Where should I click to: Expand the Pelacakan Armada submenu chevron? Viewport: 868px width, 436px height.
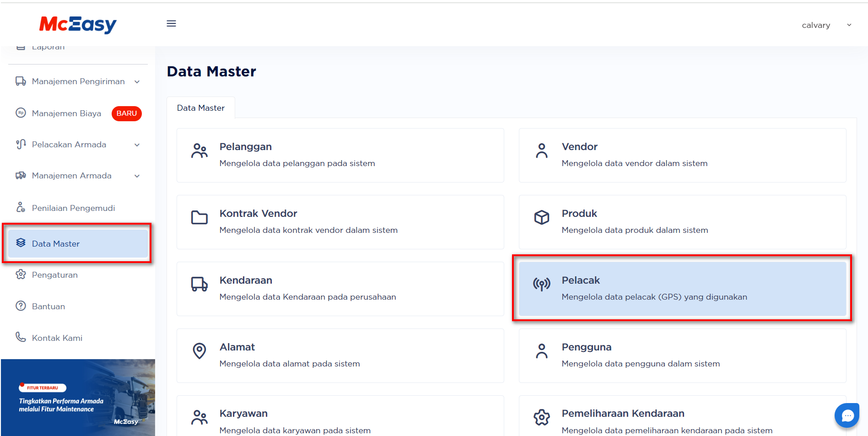coord(137,145)
